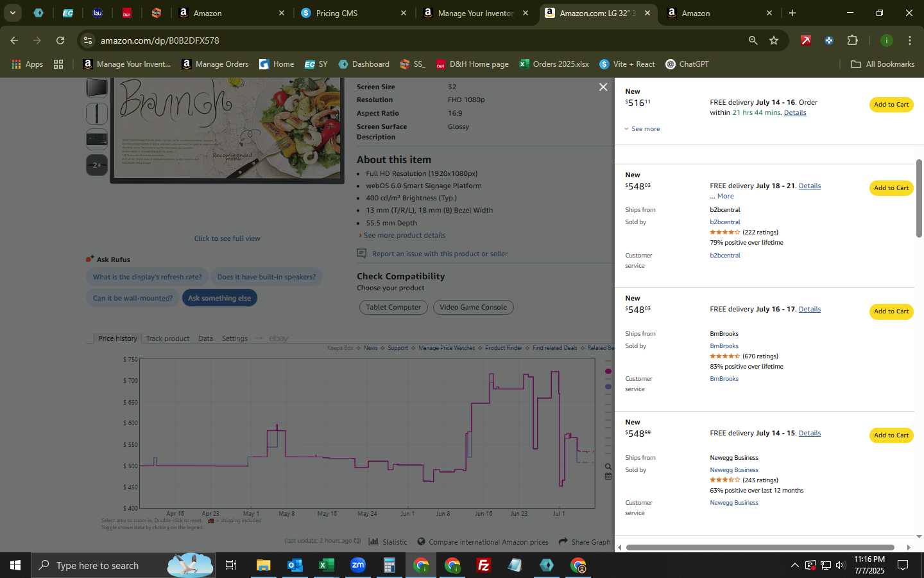Add the b2bcentral offer to cart

point(891,188)
